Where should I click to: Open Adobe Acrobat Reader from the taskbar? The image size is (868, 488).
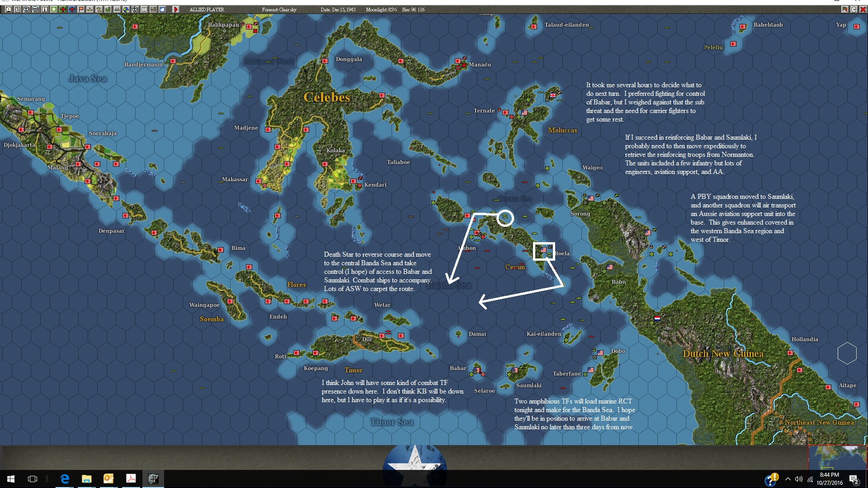(131, 479)
